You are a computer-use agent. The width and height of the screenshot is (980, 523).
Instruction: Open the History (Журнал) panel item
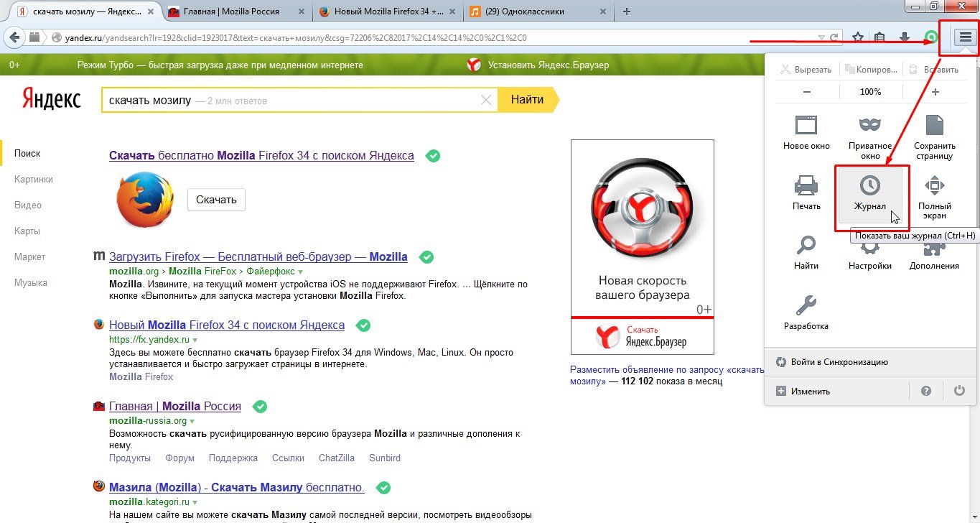[870, 194]
